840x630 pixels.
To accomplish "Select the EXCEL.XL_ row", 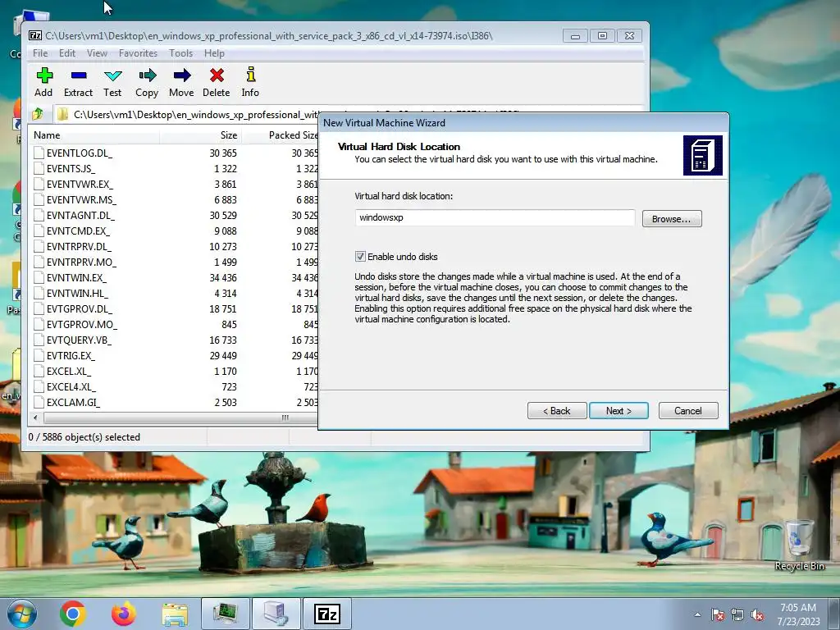I will click(174, 371).
